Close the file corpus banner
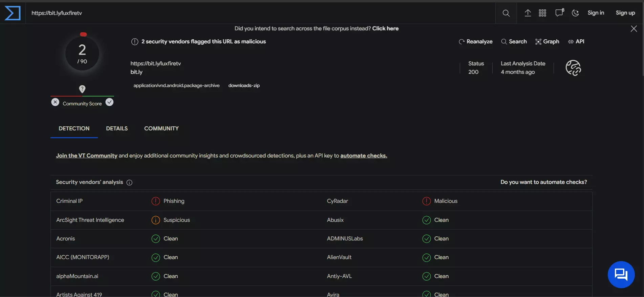 click(x=634, y=29)
